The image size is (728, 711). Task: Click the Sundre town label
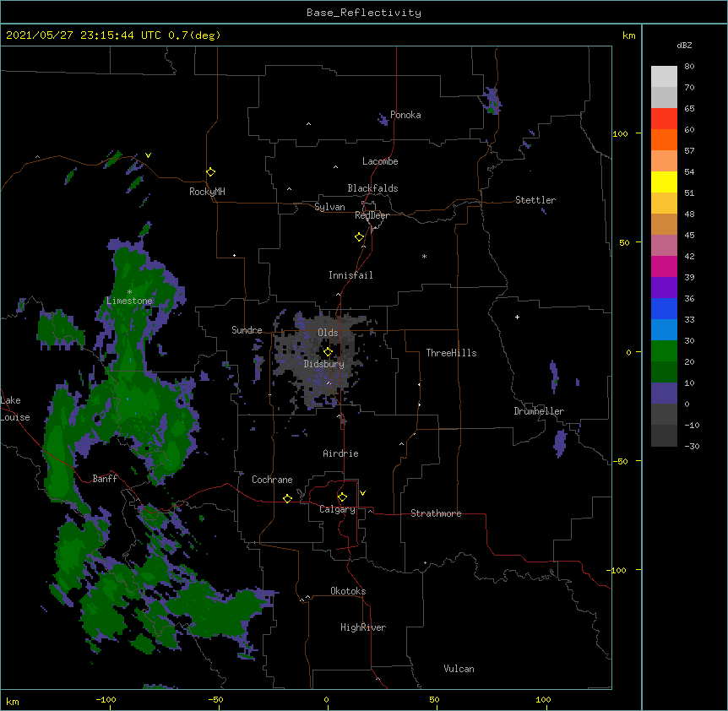point(247,330)
